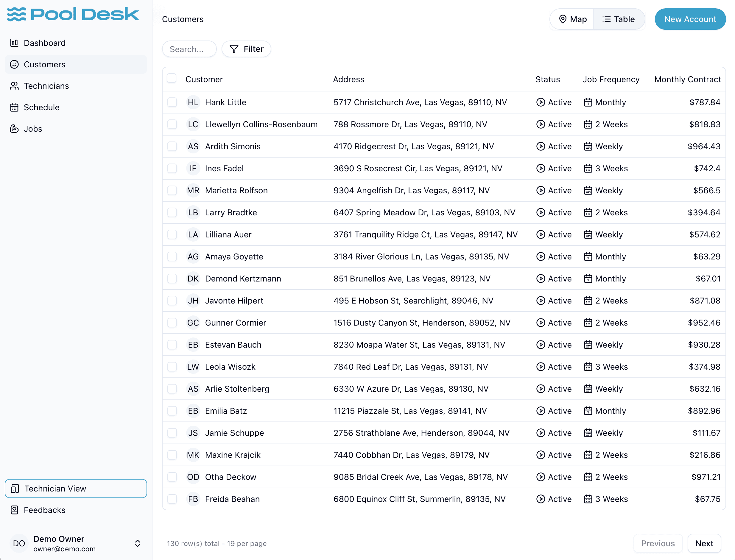Click the Pool Desk wave logo
This screenshot has height=560, width=735.
(x=17, y=14)
